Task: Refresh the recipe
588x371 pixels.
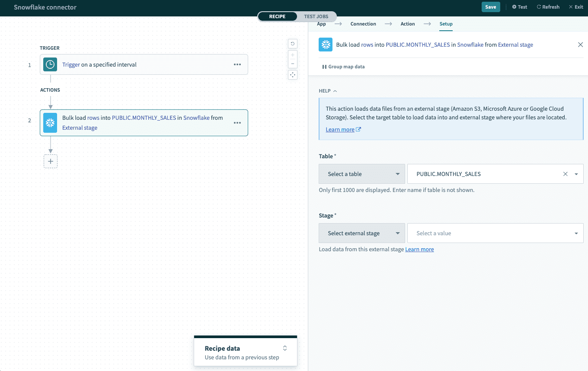Action: pyautogui.click(x=548, y=6)
